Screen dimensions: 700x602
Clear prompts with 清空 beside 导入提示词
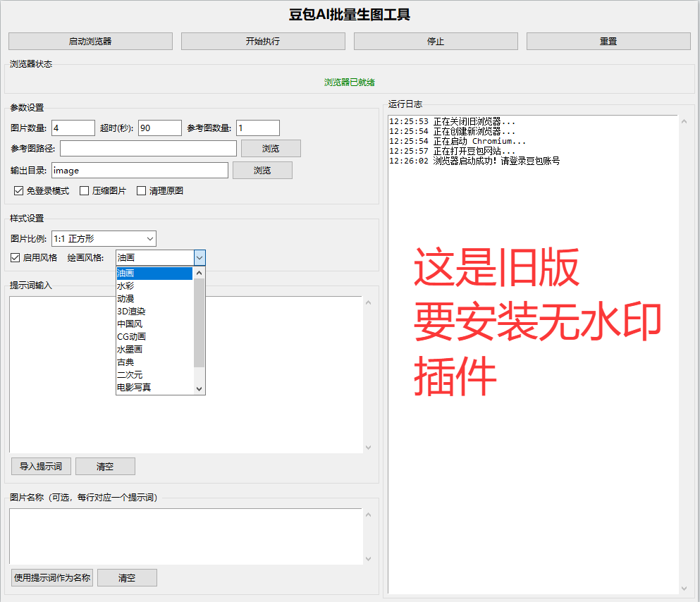click(105, 467)
